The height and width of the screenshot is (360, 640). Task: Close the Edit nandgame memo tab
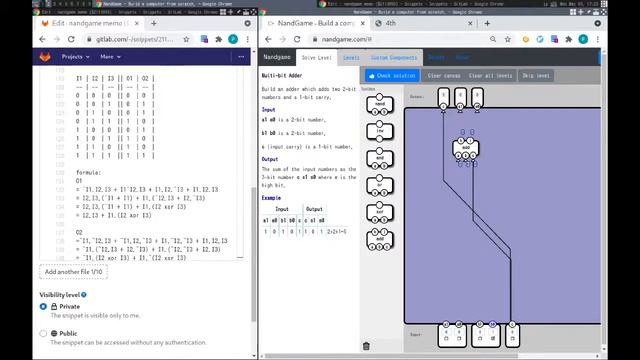[137, 24]
